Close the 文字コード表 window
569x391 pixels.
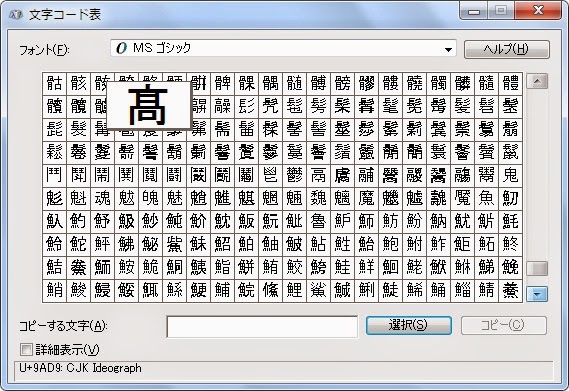click(x=538, y=11)
